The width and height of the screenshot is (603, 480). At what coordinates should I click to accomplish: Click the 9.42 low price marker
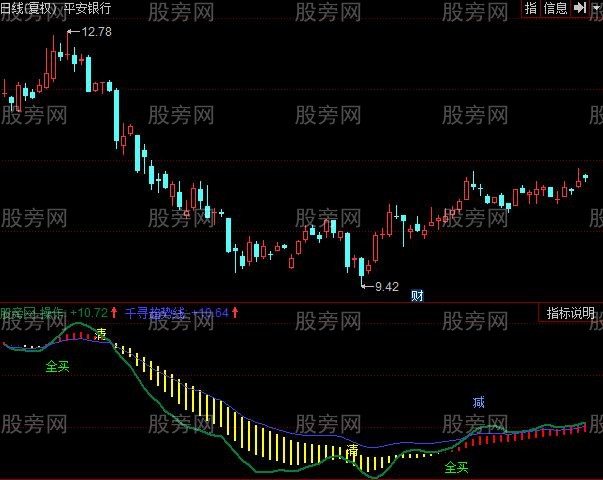[386, 287]
